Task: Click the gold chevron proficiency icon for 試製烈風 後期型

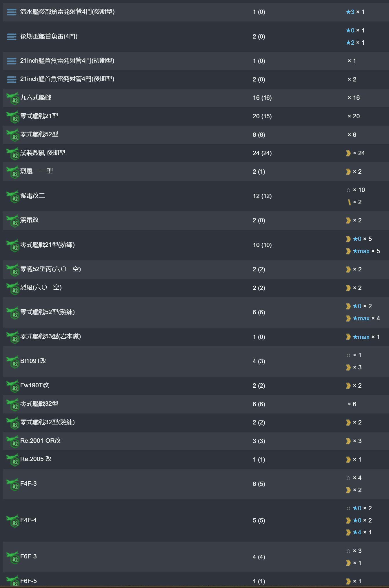Action: coord(348,153)
